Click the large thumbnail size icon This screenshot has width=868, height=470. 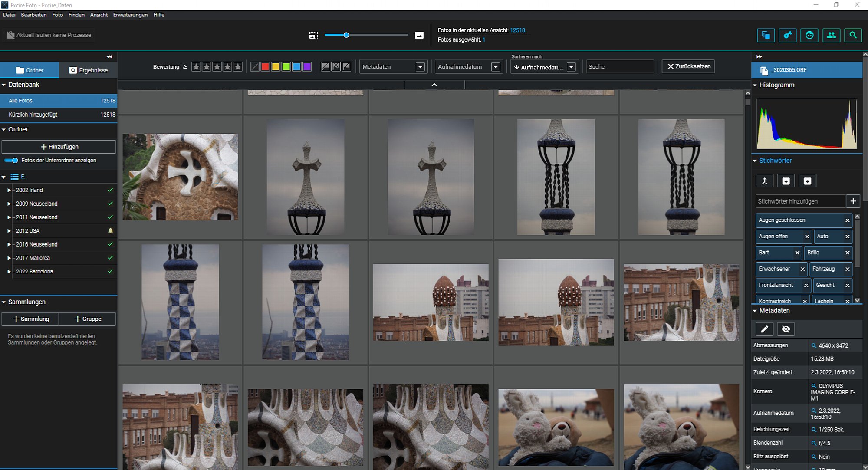coord(419,35)
